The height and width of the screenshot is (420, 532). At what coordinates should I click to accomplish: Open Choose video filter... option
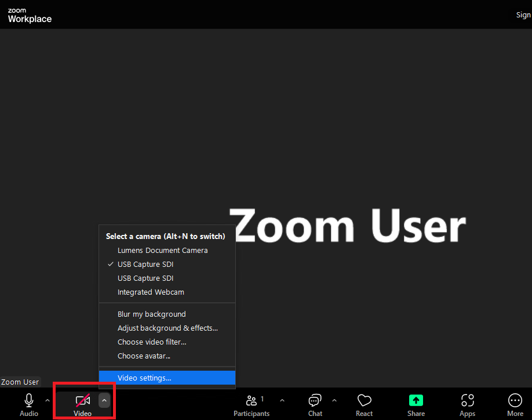coord(152,342)
